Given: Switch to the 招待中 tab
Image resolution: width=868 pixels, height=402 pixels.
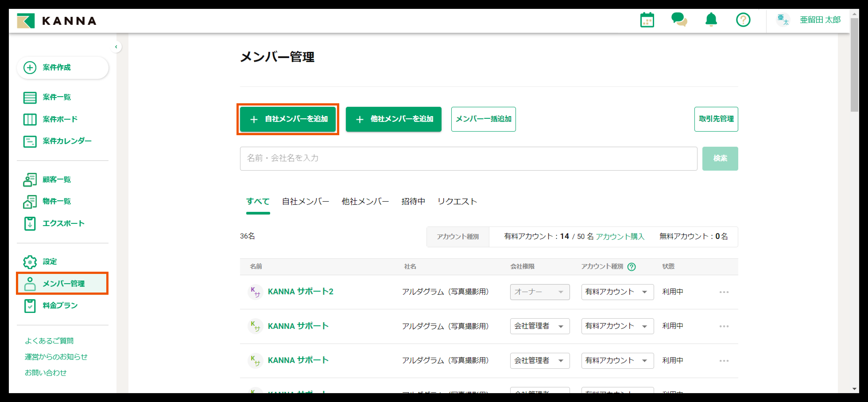Looking at the screenshot, I should point(413,202).
